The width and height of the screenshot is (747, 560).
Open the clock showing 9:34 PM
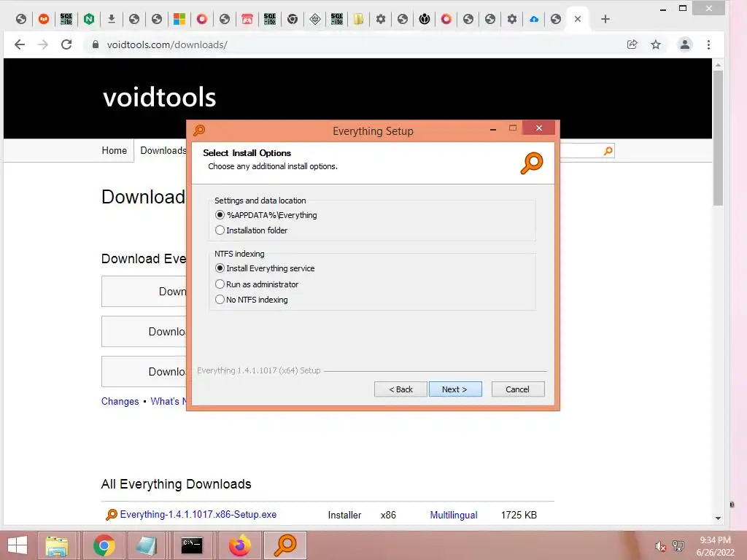click(x=715, y=546)
